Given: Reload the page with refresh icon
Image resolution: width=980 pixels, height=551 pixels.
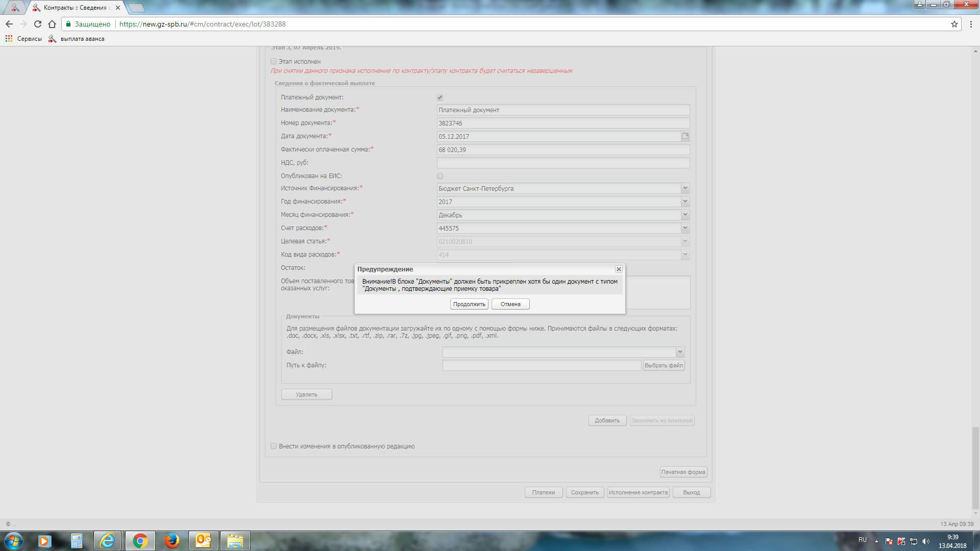Looking at the screenshot, I should point(37,24).
